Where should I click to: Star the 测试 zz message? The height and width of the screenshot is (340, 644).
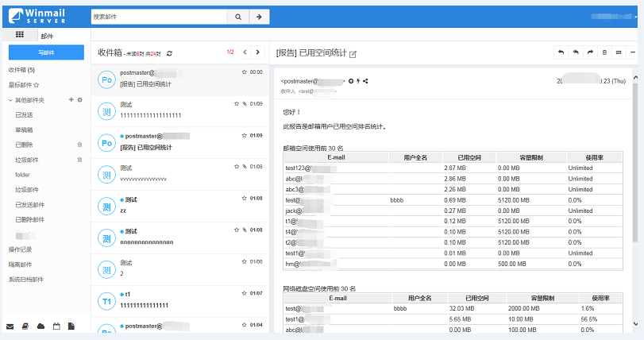244,198
